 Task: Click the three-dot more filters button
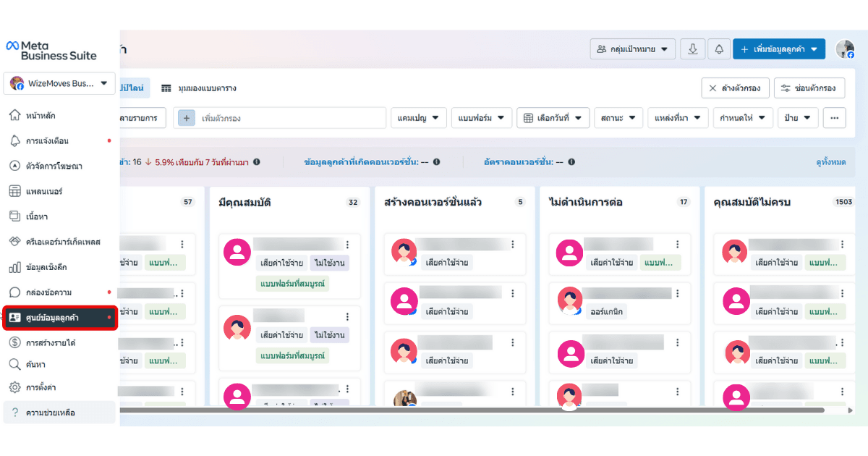tap(835, 118)
